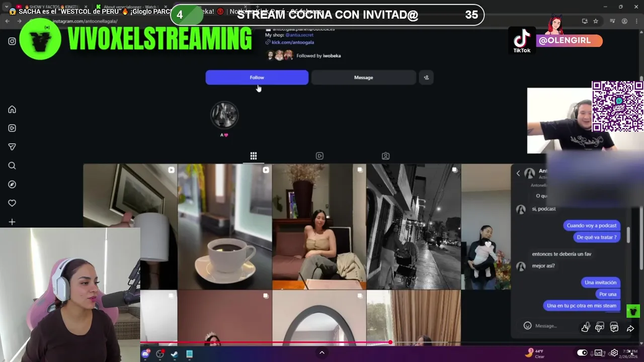Toggle the autoplay switch in player controls
Image resolution: width=644 pixels, height=362 pixels.
tap(582, 352)
